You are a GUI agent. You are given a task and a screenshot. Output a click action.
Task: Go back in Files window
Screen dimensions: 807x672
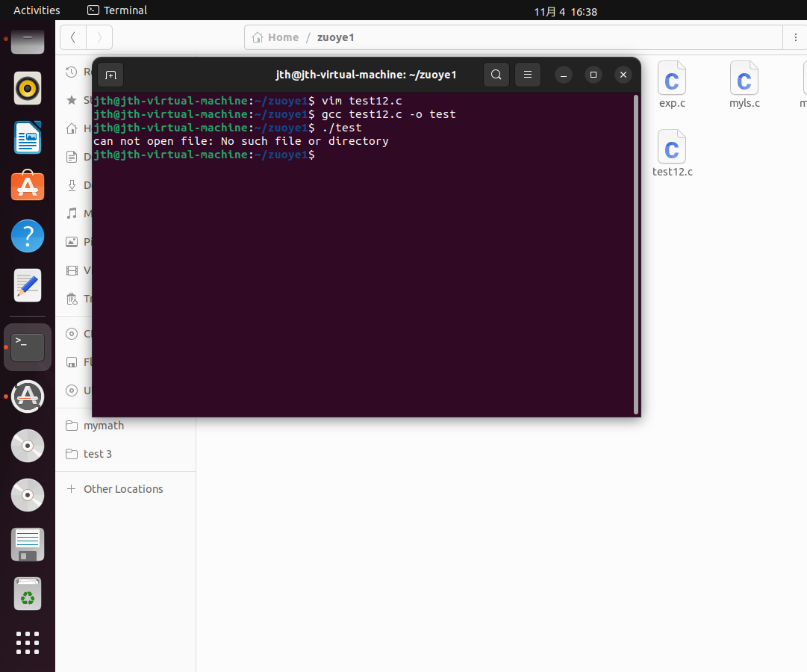tap(73, 37)
